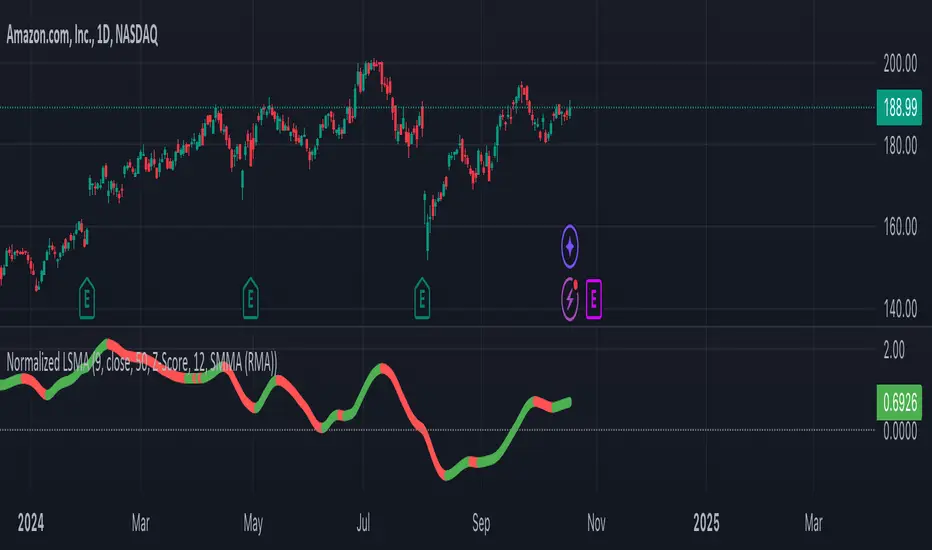Viewport: 932px width, 550px height.
Task: Click the 188.99 current price label
Action: (x=899, y=108)
